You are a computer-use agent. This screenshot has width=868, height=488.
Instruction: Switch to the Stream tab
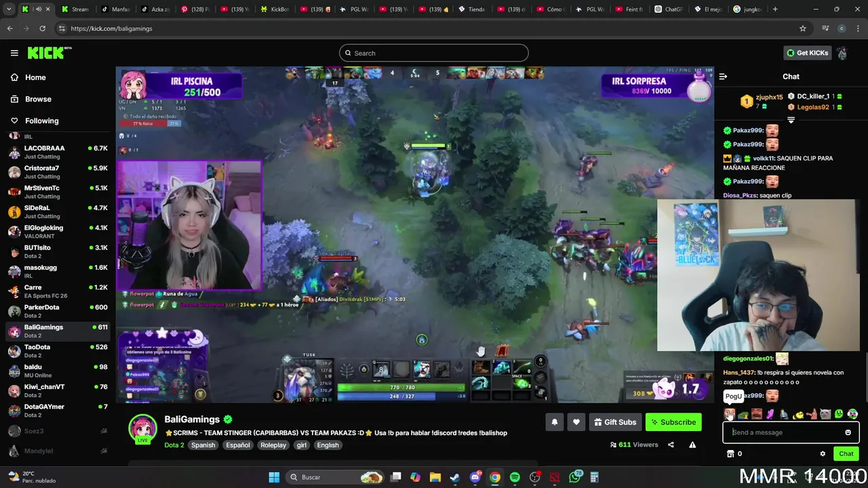(75, 9)
